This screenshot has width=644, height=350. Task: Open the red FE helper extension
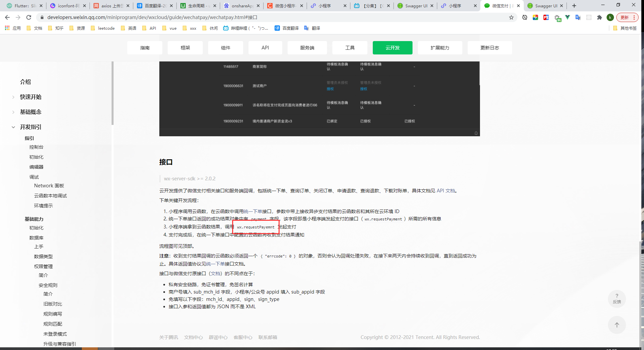tap(546, 17)
